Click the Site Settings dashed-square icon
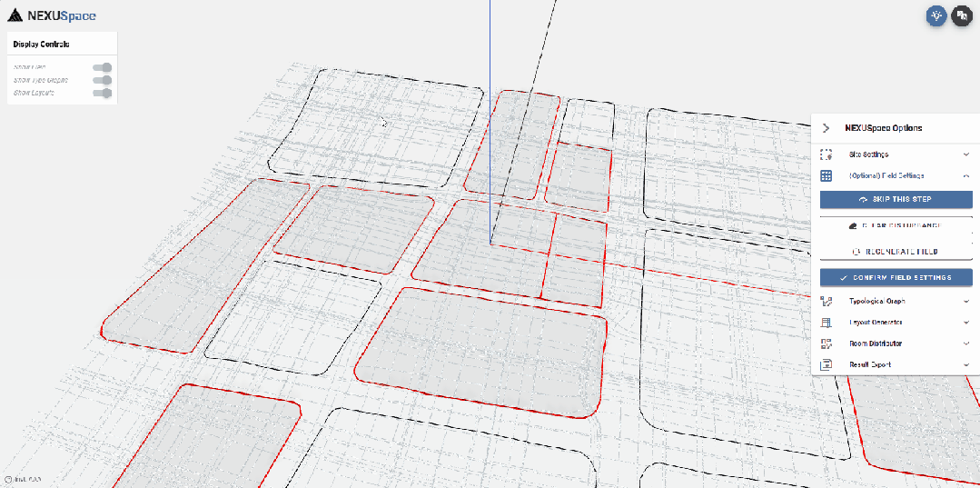 [826, 155]
